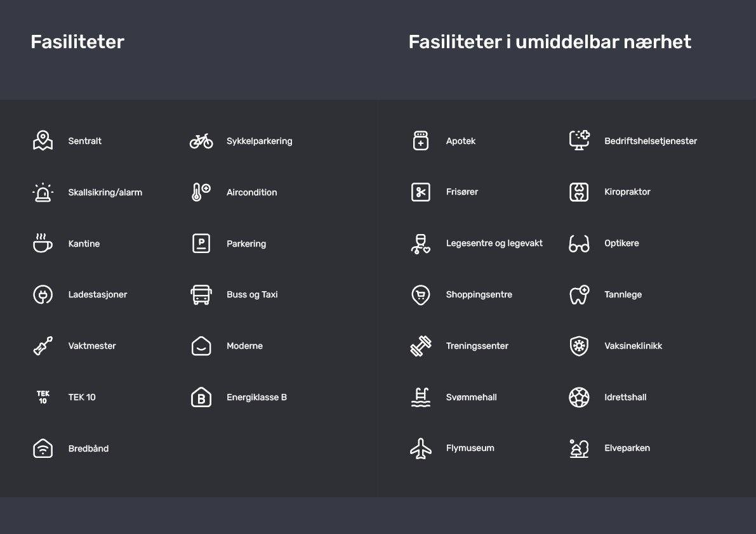The width and height of the screenshot is (756, 534).
Task: Click the plug icon for Ladestasjoner
Action: point(43,295)
